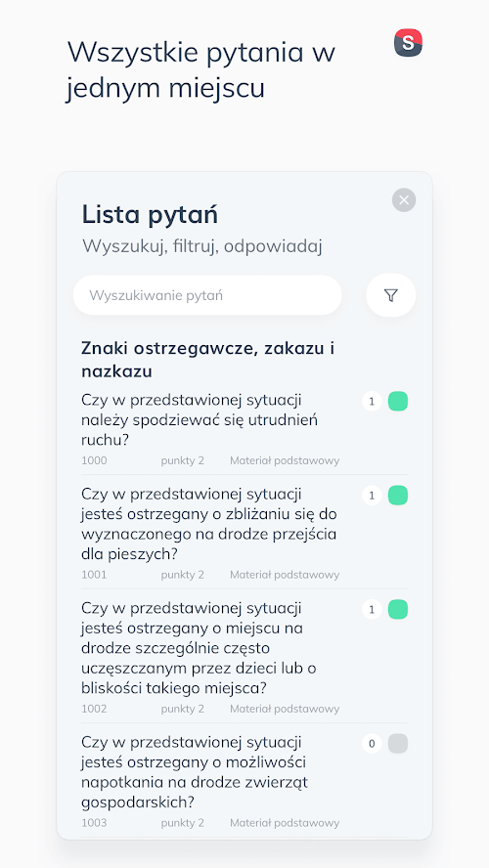The image size is (489, 868).
Task: Open the red S app logo
Action: [408, 43]
